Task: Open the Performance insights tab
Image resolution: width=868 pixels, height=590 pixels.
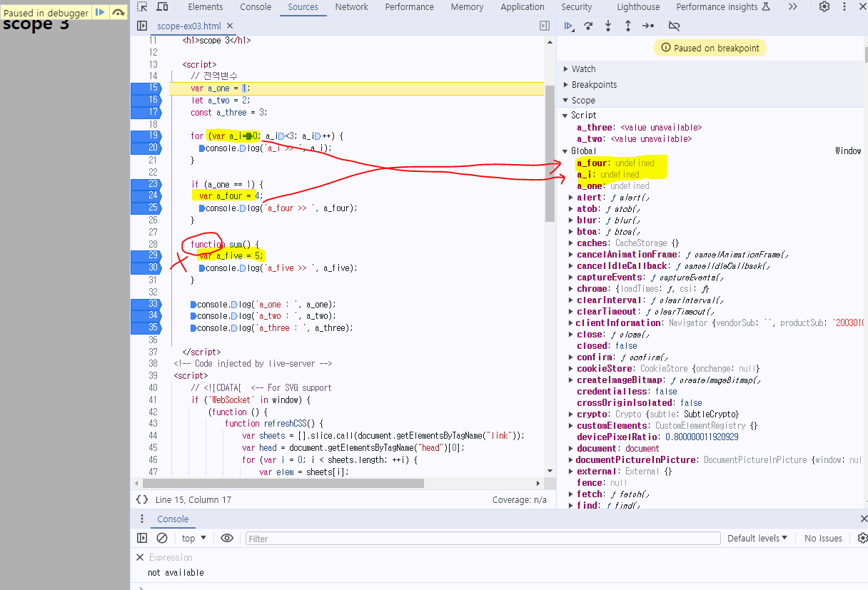Action: [x=723, y=6]
